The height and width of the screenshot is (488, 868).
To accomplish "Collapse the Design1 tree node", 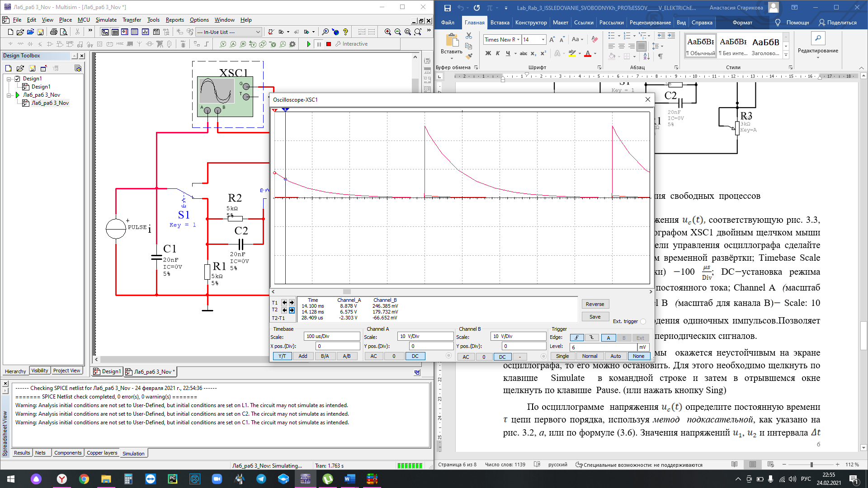I will [9, 79].
